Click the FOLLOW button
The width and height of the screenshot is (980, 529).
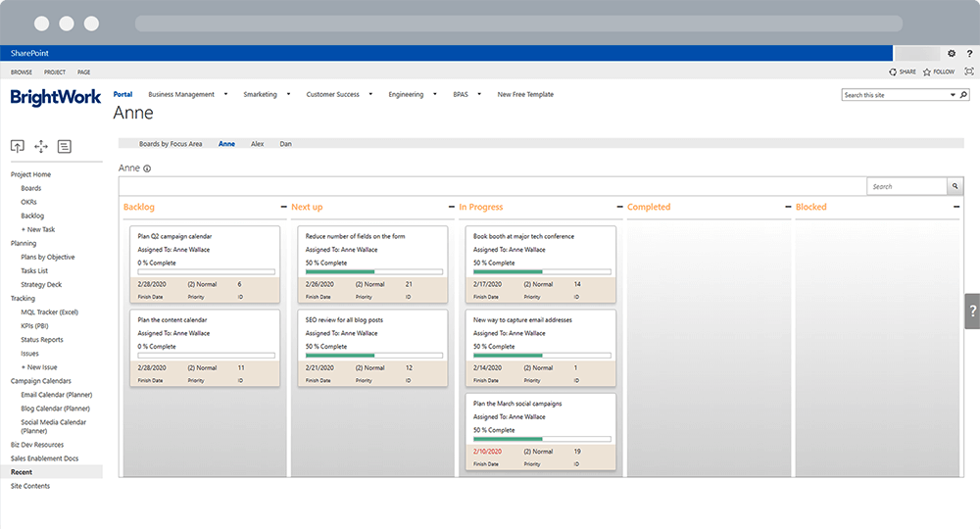[x=939, y=72]
